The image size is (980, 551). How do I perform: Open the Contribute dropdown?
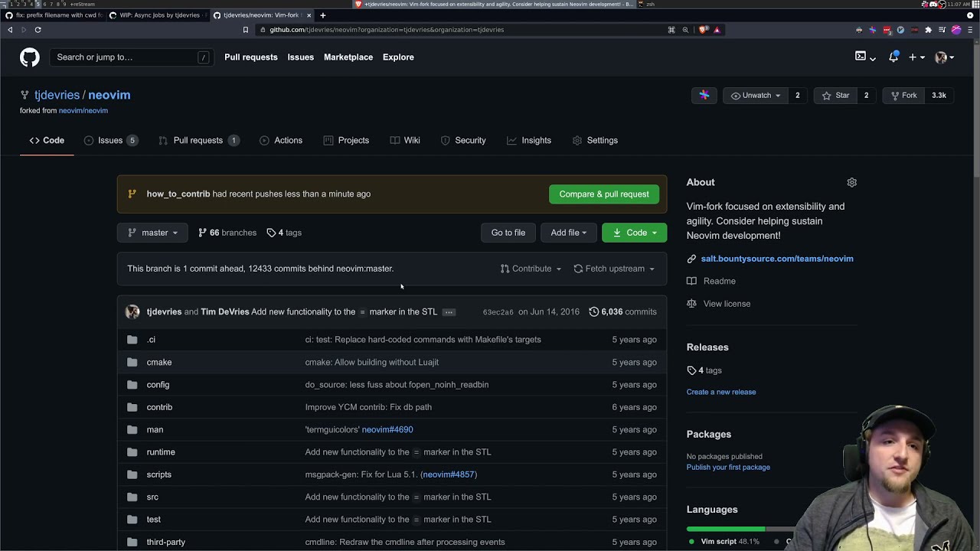531,269
